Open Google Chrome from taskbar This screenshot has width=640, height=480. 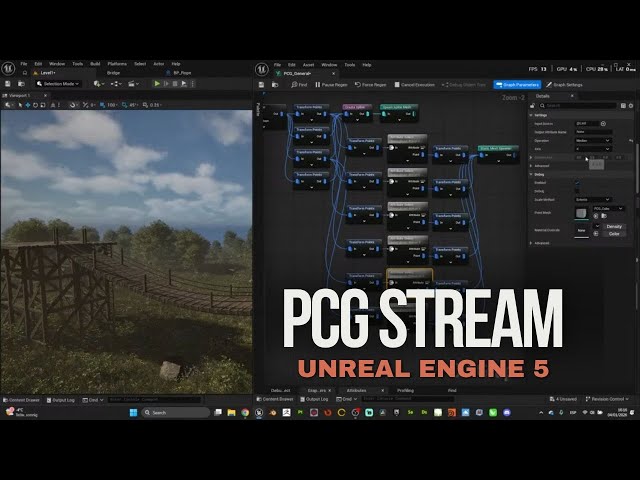click(x=245, y=413)
